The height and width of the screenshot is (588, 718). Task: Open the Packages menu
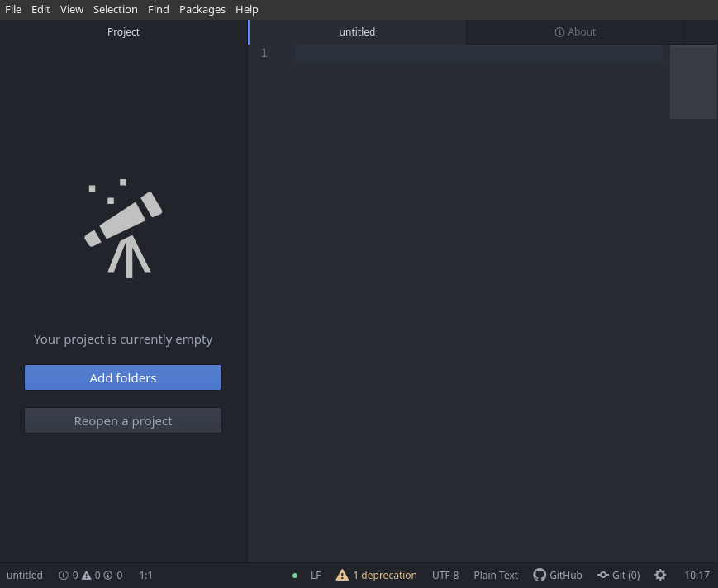(x=202, y=9)
